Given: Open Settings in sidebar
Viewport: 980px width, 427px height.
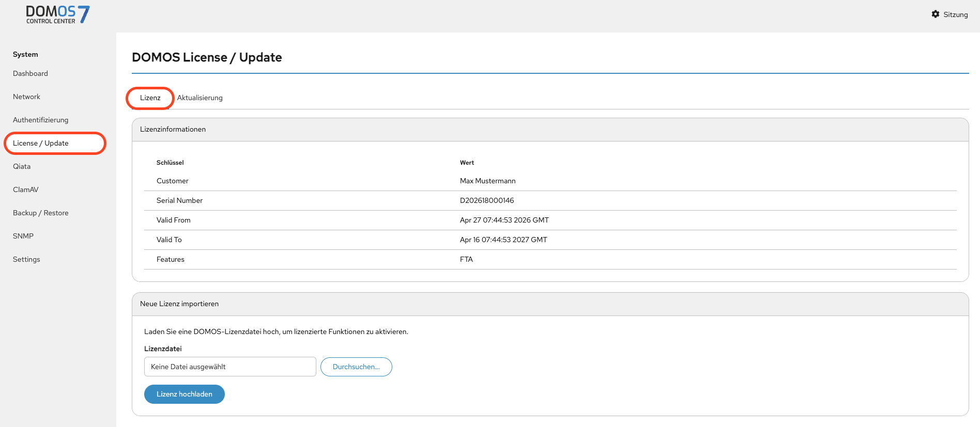Looking at the screenshot, I should coord(26,259).
